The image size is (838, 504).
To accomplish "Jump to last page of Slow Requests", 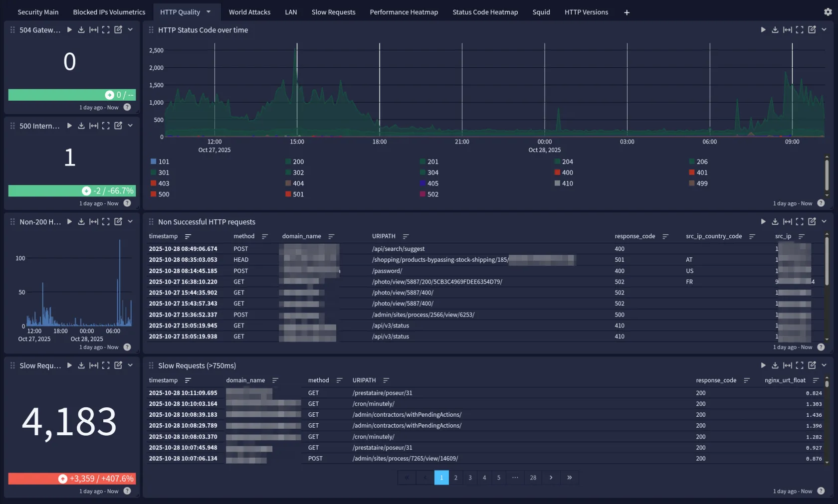I will point(569,478).
